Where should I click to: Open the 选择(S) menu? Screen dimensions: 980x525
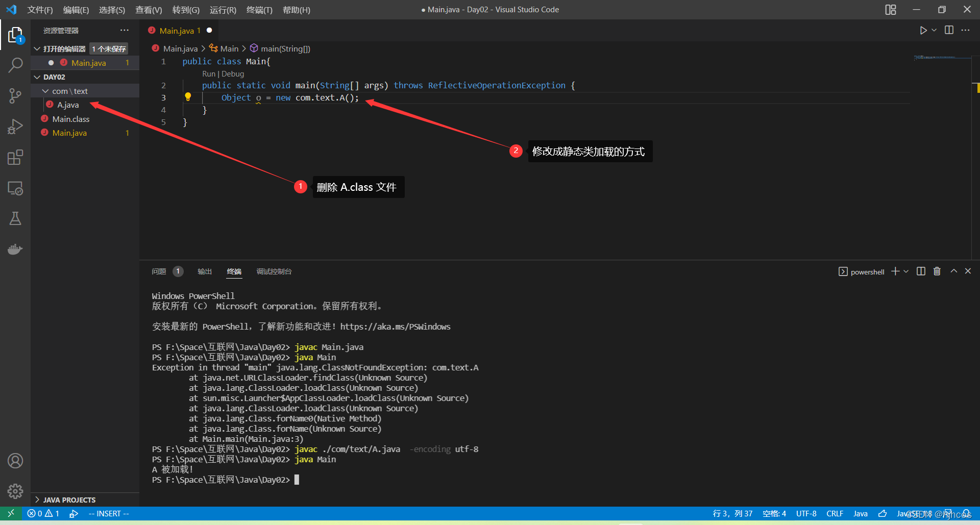pyautogui.click(x=112, y=10)
